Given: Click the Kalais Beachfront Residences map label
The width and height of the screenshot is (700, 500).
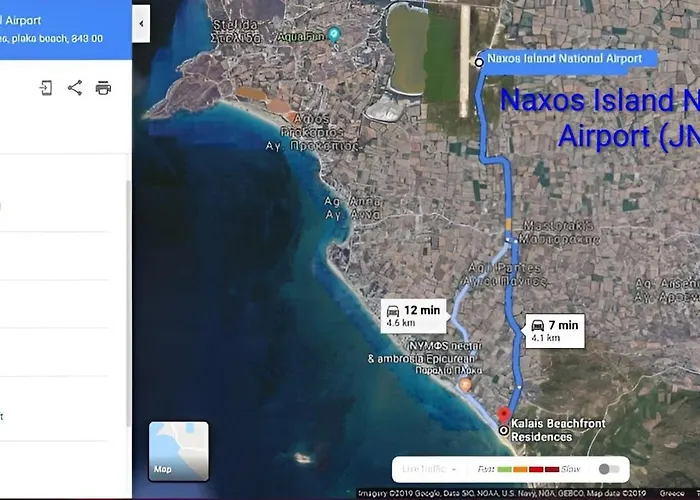Looking at the screenshot, I should tap(557, 430).
